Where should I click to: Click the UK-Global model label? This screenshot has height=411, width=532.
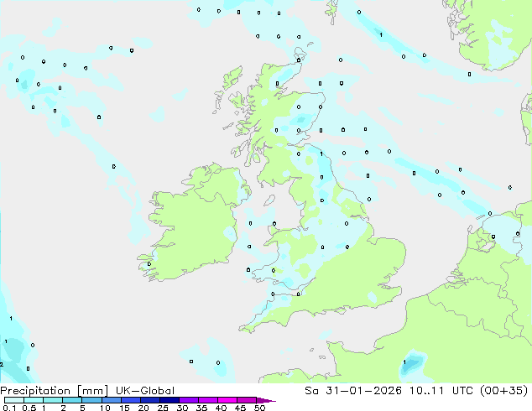145,391
